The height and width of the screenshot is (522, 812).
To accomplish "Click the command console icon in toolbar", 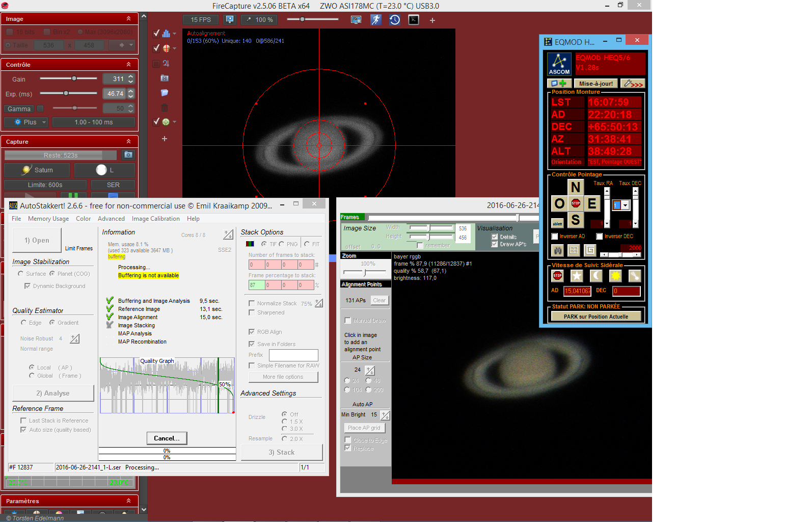I will pos(414,20).
